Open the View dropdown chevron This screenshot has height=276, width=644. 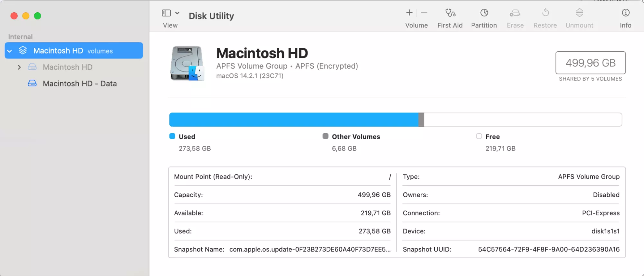click(x=177, y=13)
